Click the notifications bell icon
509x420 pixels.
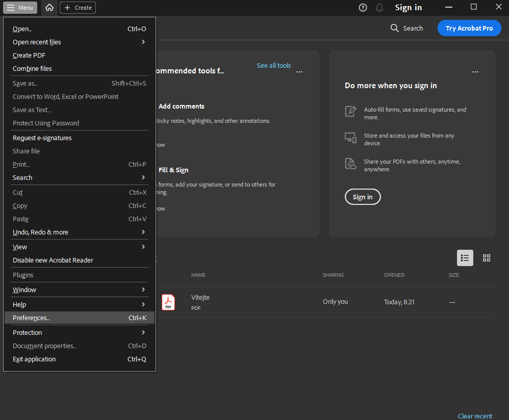click(x=379, y=8)
